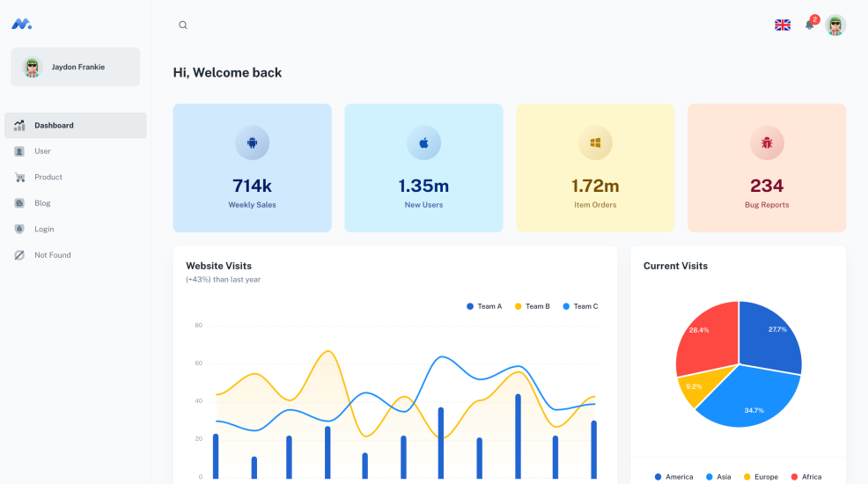The image size is (868, 484).
Task: Click the bug icon on Bug Reports
Action: (x=767, y=143)
